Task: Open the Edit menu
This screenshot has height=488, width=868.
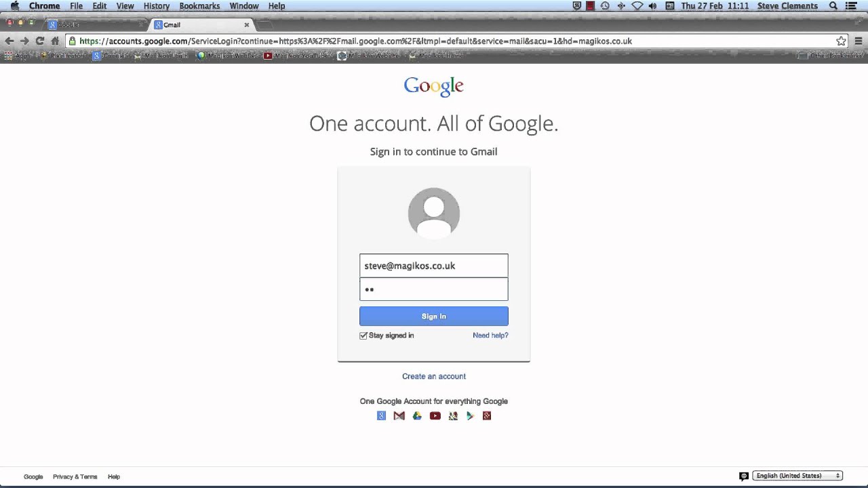Action: (100, 6)
